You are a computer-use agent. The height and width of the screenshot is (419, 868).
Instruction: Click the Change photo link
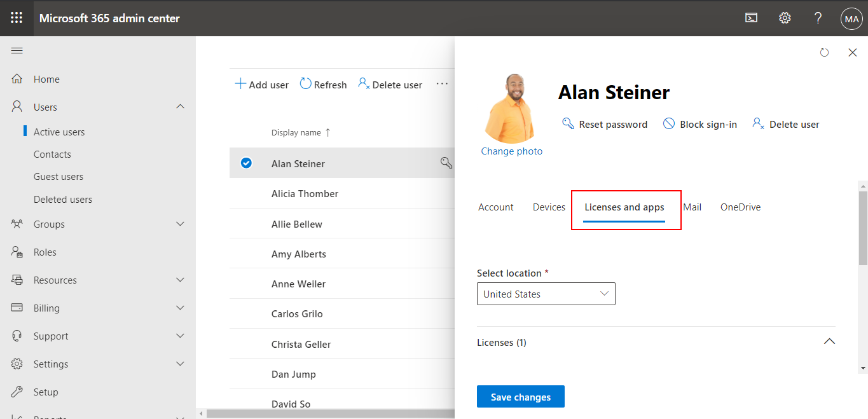(511, 151)
